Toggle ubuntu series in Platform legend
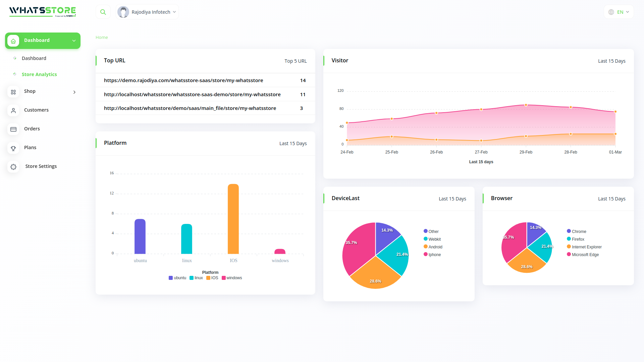This screenshot has width=644, height=362. coord(177,278)
